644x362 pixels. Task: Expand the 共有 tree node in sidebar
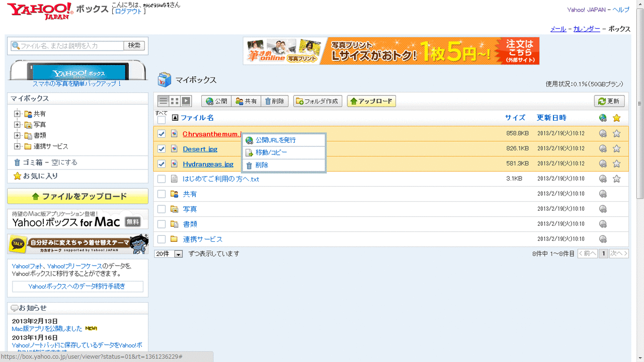tap(17, 114)
